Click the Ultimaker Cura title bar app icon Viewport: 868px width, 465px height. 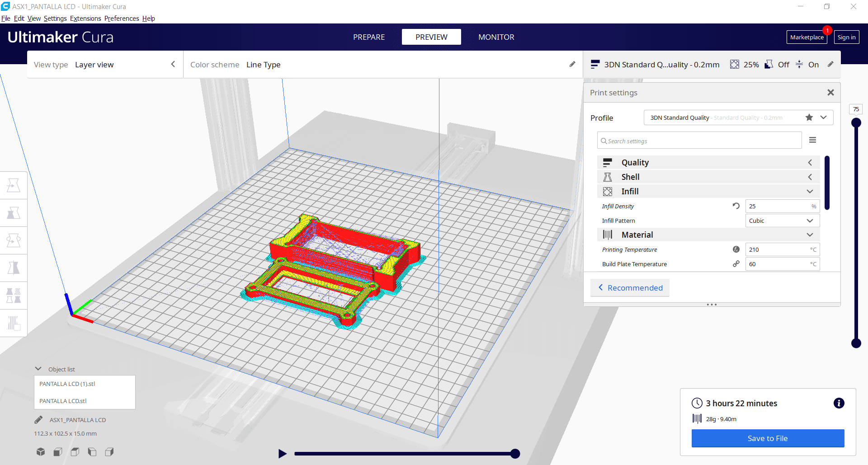5,6
